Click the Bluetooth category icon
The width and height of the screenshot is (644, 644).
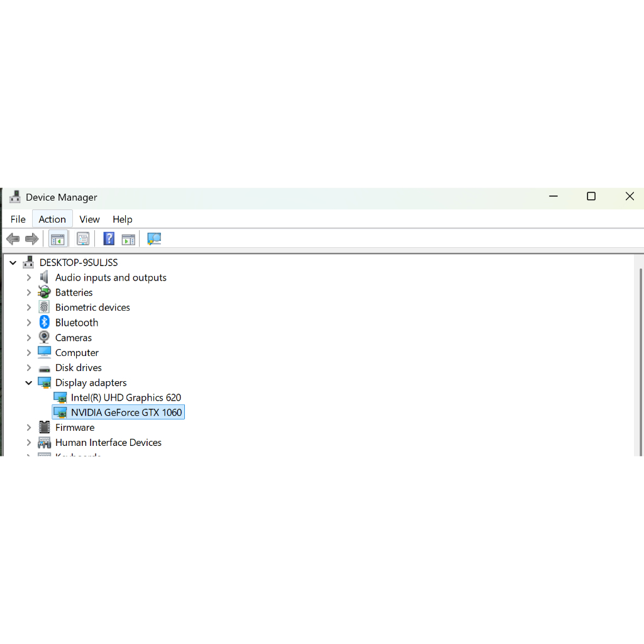pyautogui.click(x=45, y=323)
